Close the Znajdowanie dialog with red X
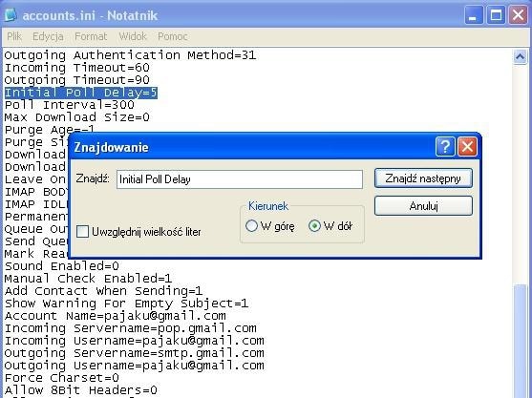The image size is (532, 398). tap(467, 147)
